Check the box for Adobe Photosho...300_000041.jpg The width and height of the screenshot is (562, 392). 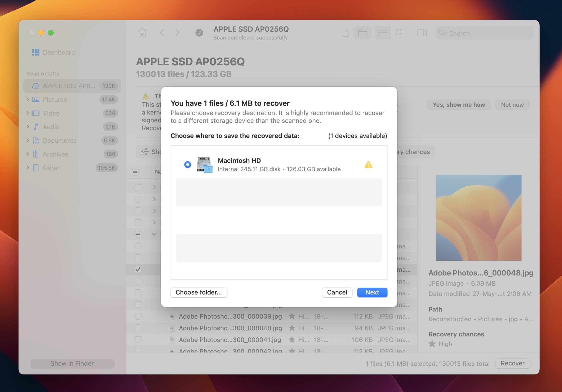click(138, 340)
